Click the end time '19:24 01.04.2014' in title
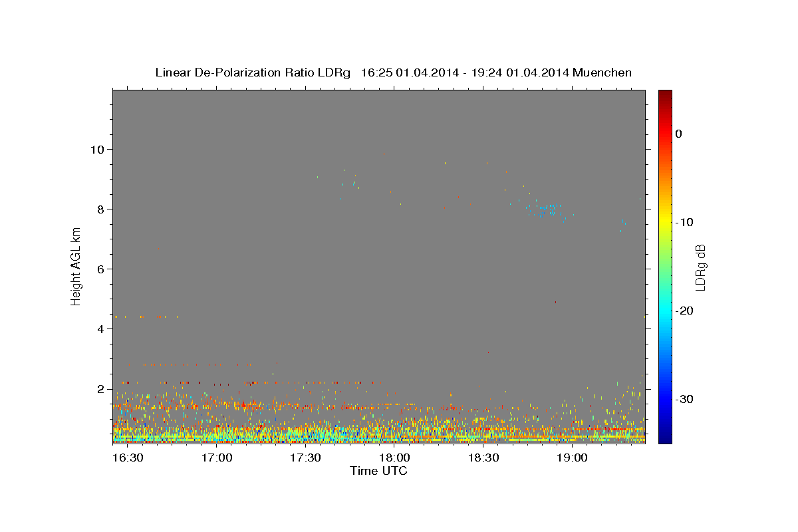Screen dimensions: 798x532 tap(521, 72)
